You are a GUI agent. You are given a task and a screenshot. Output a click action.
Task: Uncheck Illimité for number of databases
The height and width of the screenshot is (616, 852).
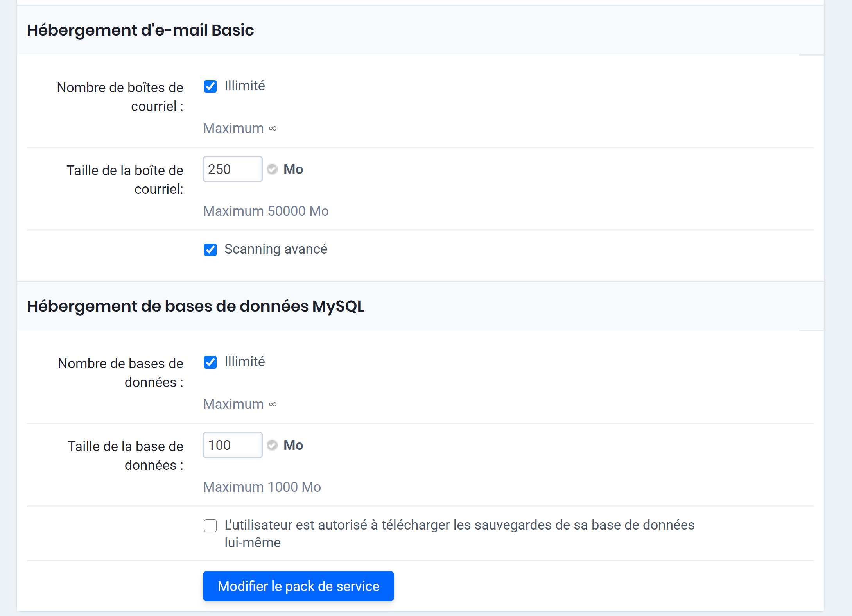(210, 362)
